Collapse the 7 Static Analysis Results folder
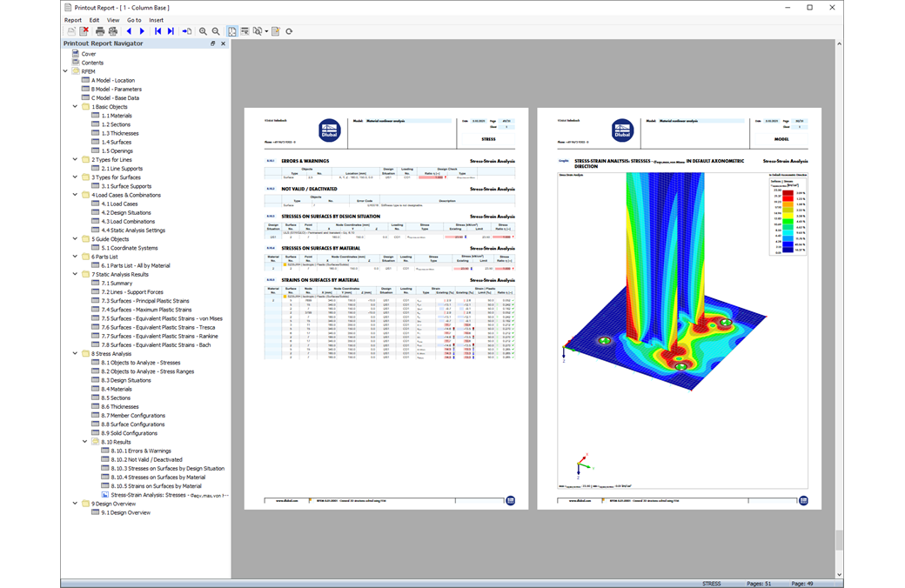 pos(75,274)
